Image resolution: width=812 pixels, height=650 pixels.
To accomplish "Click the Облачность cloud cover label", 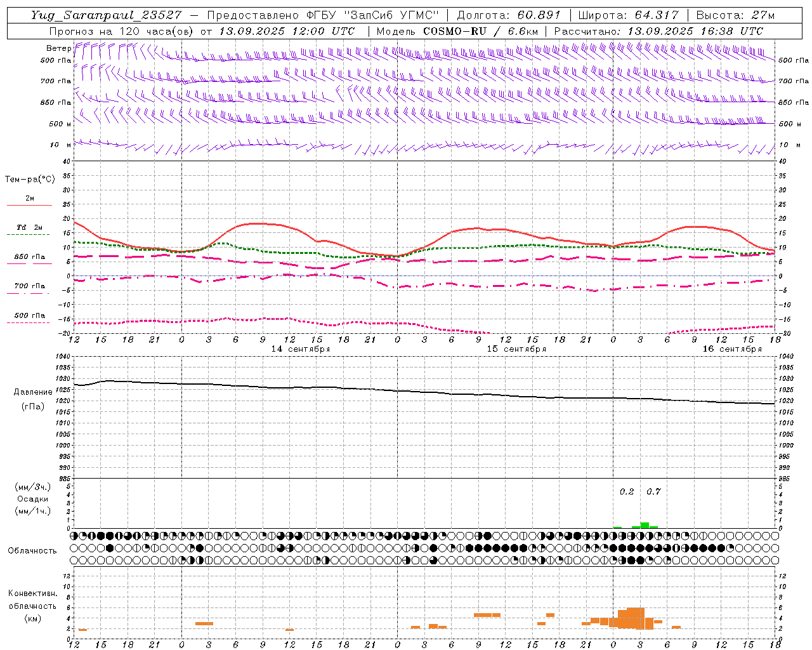I will [32, 551].
